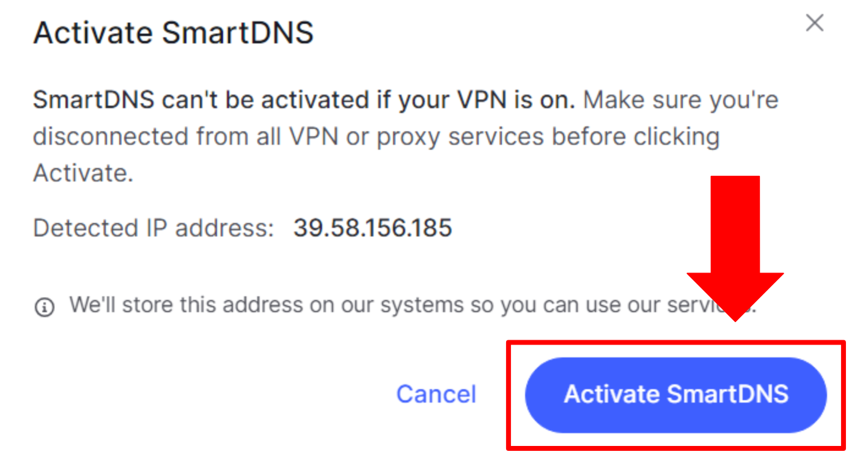Click the proxy services before clicking text
Viewport: 868px width, 471px height.
(x=548, y=137)
